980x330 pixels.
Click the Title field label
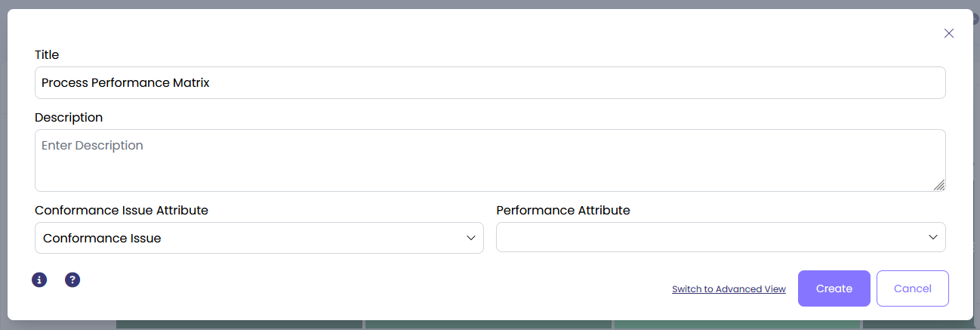click(x=47, y=55)
